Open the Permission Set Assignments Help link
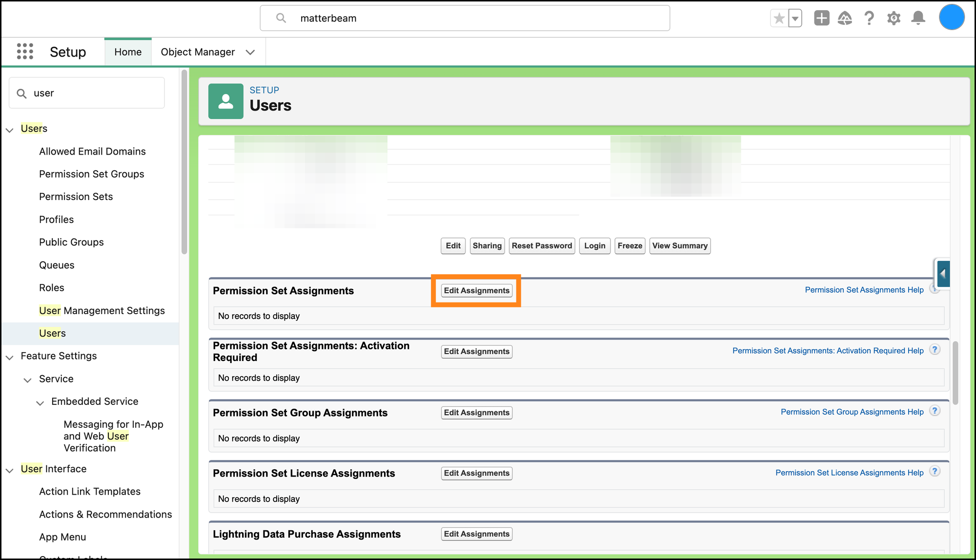Viewport: 976px width, 560px height. pos(864,290)
